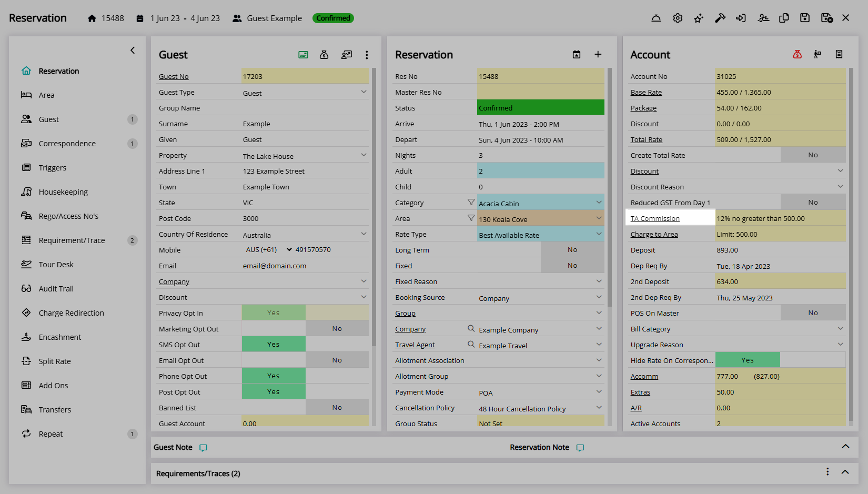This screenshot has height=494, width=868.
Task: Click the TA Commission link
Action: point(655,218)
